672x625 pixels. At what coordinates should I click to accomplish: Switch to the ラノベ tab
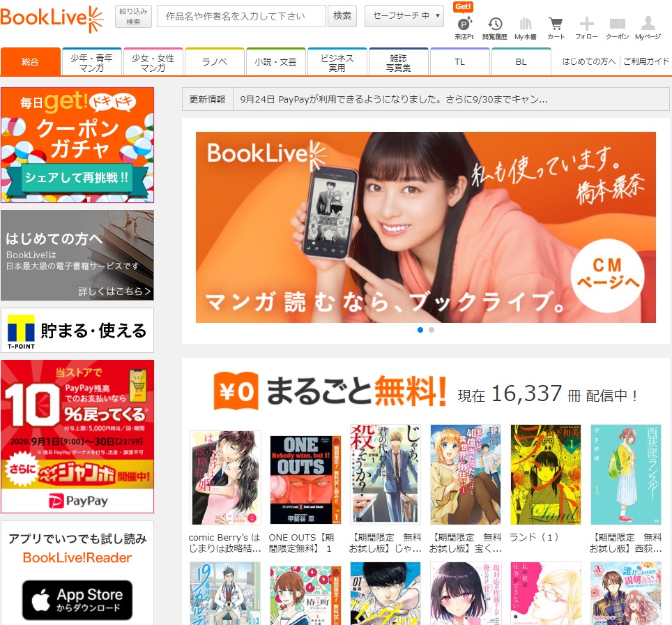[x=214, y=61]
